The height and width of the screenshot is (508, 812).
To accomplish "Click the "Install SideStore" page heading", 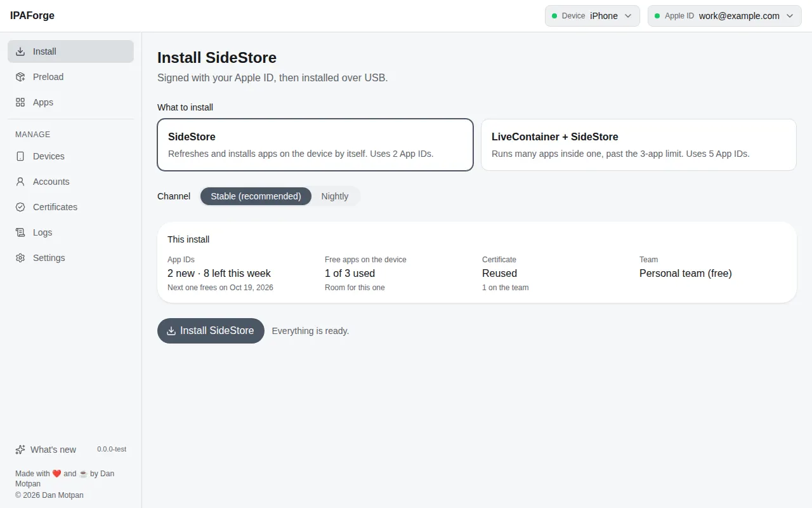I will tap(217, 58).
